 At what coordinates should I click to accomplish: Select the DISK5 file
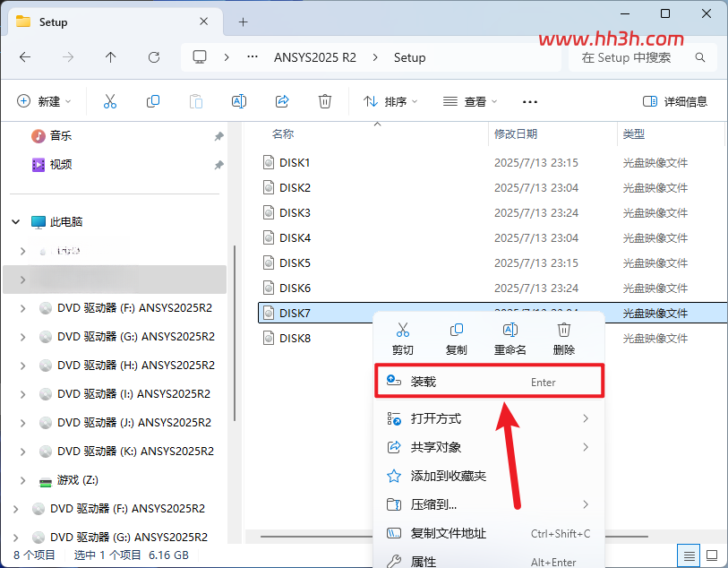click(295, 262)
